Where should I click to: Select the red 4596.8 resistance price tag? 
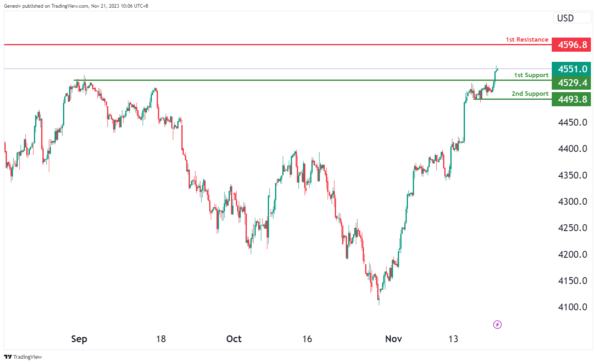(572, 44)
